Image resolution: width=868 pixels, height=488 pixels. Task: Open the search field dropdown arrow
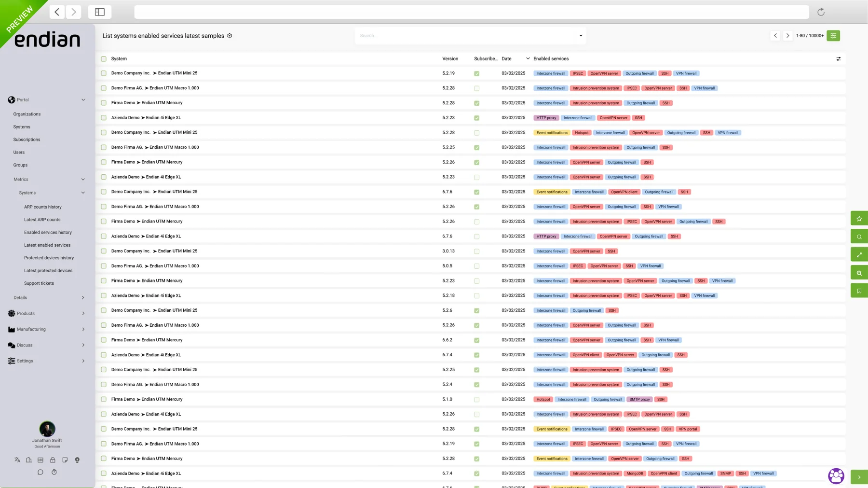(x=581, y=36)
